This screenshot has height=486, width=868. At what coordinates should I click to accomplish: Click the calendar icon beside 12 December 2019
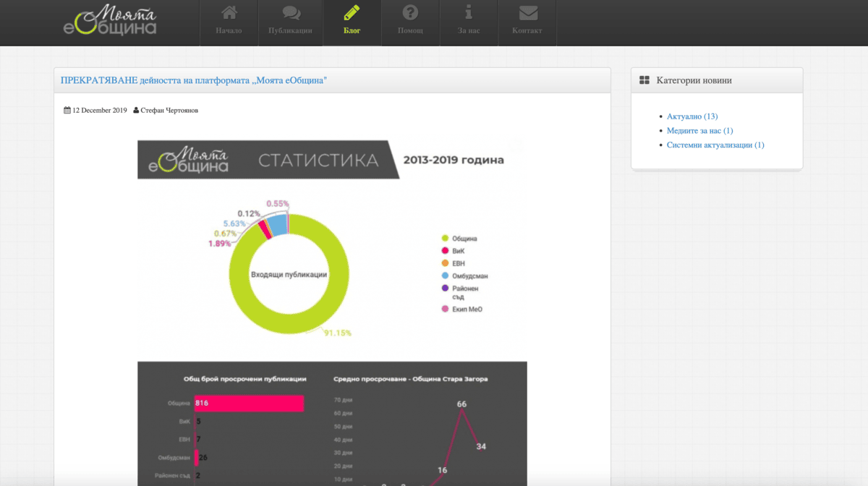point(67,111)
